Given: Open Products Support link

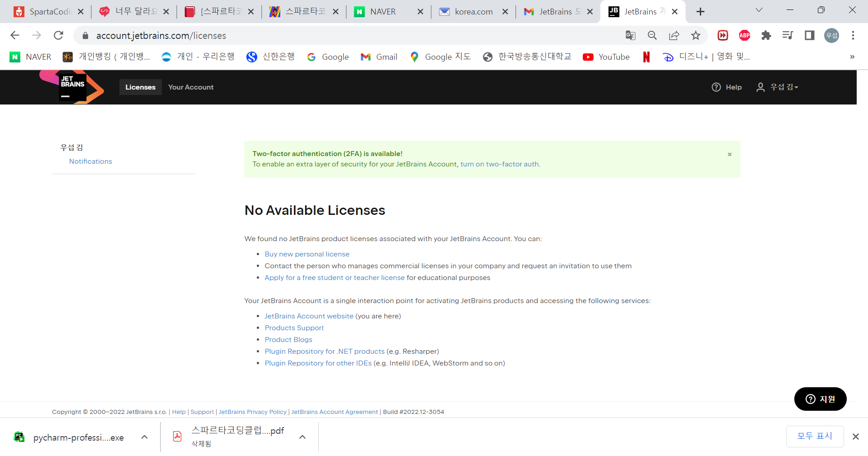Looking at the screenshot, I should pos(294,328).
